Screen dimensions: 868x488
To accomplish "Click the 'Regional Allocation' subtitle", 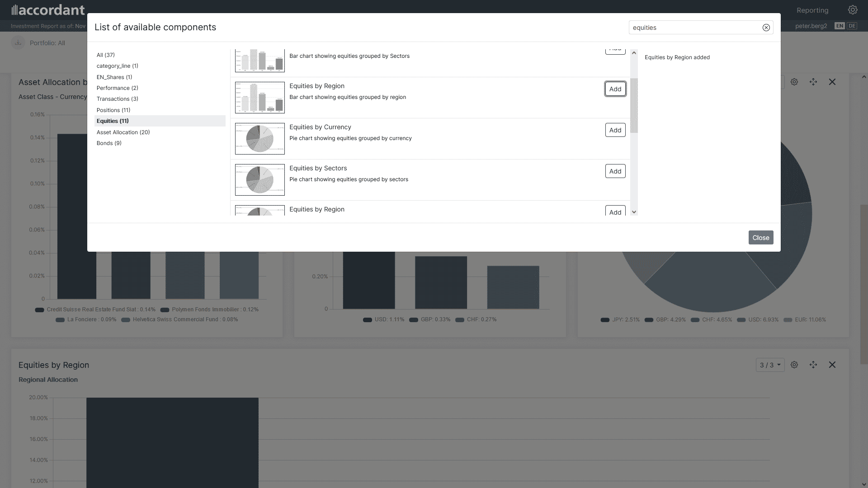I will coord(48,380).
